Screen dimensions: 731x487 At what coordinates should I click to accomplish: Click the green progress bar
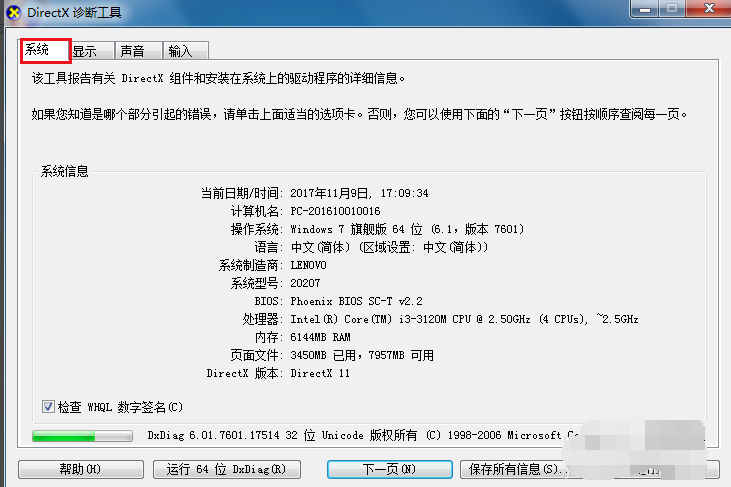82,436
